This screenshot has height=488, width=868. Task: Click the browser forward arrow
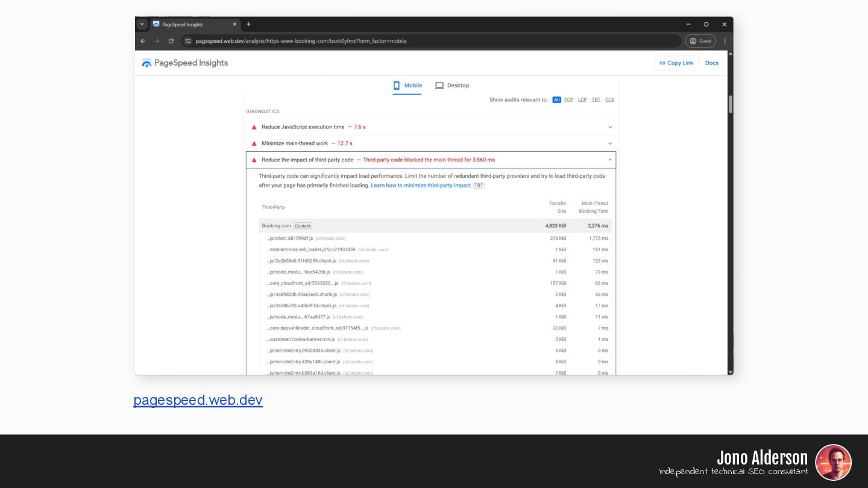click(157, 41)
